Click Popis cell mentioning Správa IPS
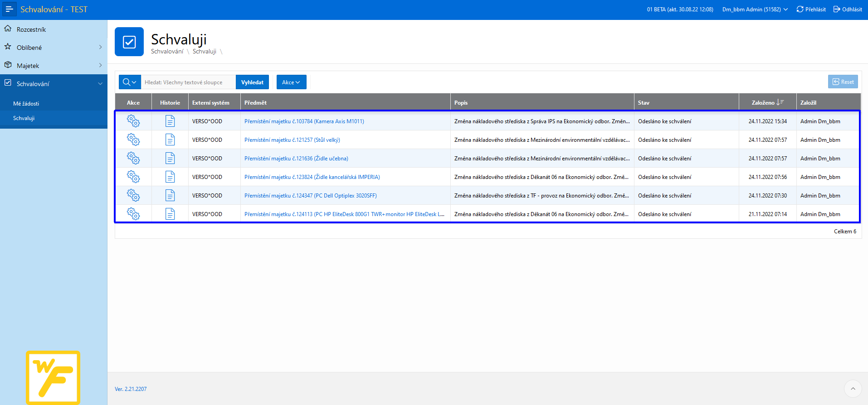 [542, 121]
